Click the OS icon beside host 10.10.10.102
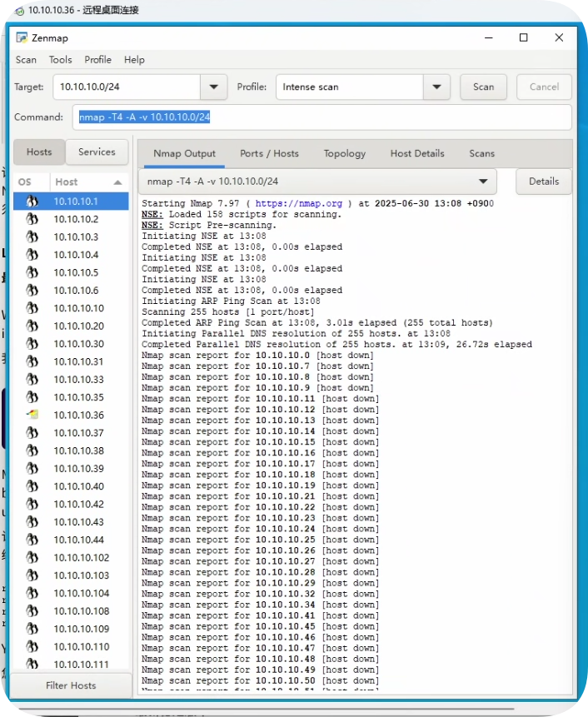Image resolution: width=588 pixels, height=717 pixels. (32, 558)
